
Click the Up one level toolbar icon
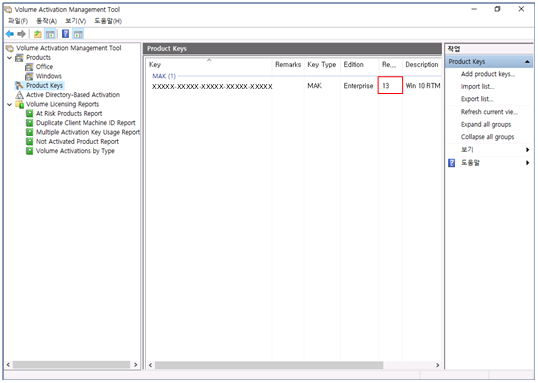(37, 34)
